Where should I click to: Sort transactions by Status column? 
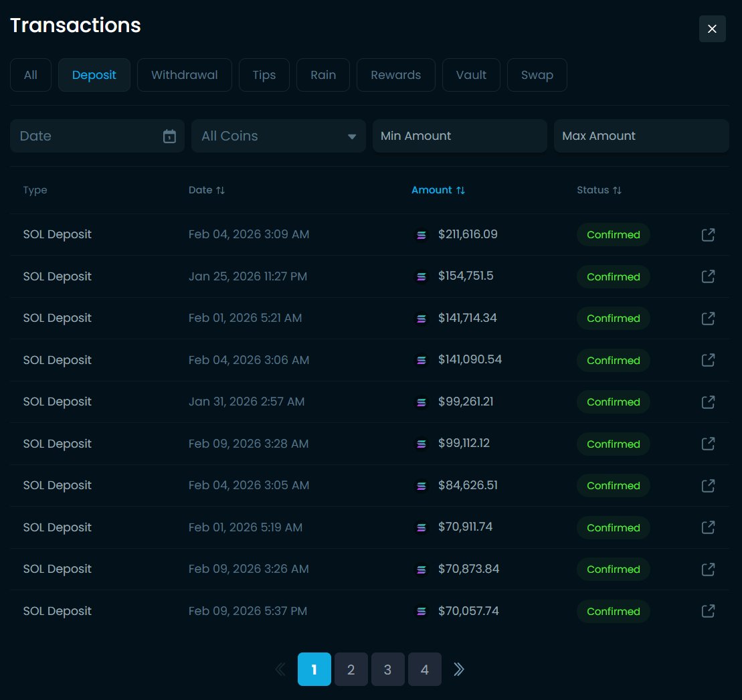[x=599, y=190]
